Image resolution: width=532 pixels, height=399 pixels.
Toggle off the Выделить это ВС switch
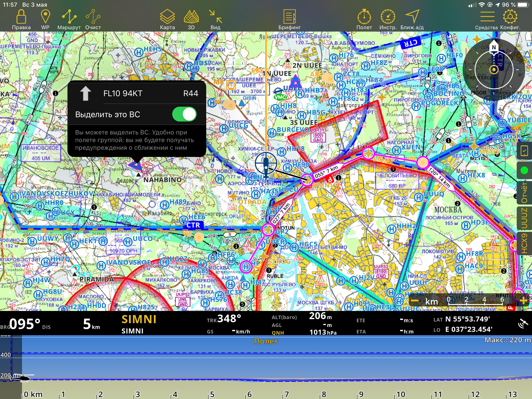[x=184, y=114]
